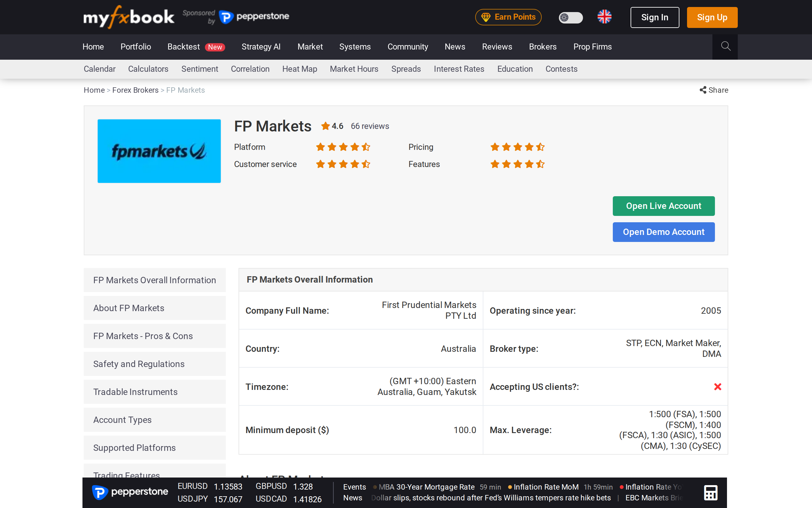
Task: Click the orange Sign Up button
Action: [712, 17]
